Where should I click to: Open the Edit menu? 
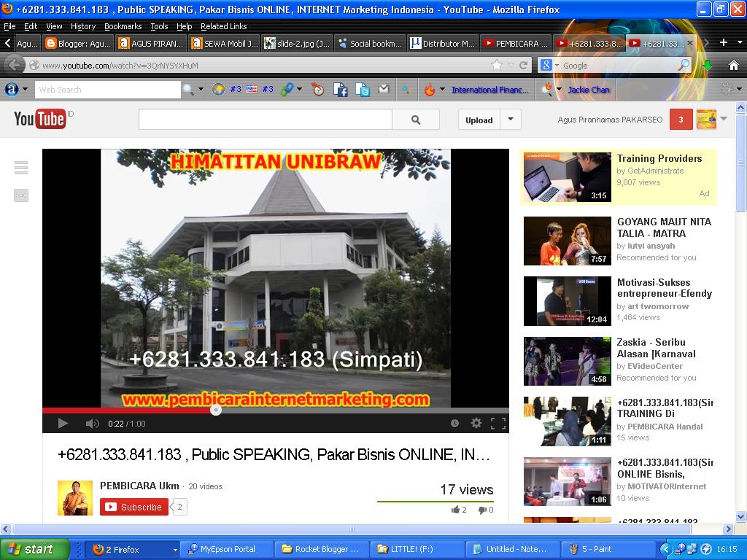[31, 26]
